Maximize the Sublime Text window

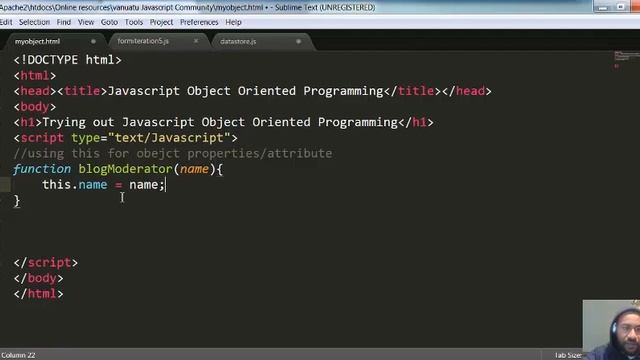tap(620, 7)
